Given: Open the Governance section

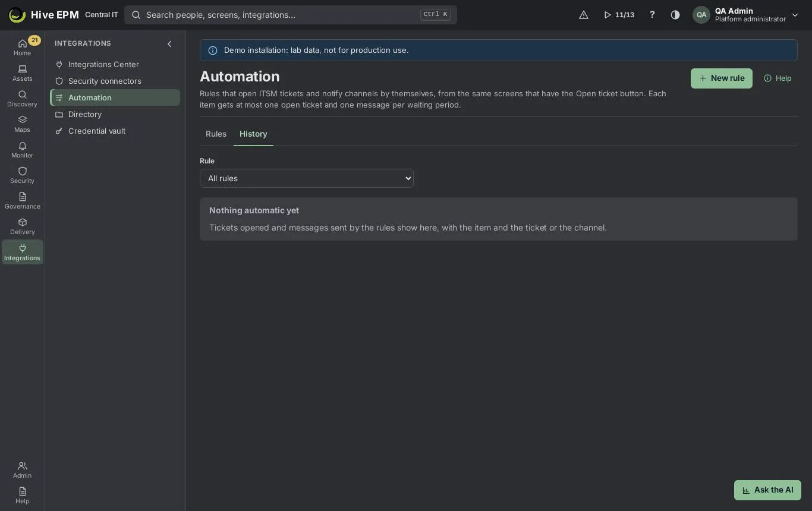Looking at the screenshot, I should (22, 201).
